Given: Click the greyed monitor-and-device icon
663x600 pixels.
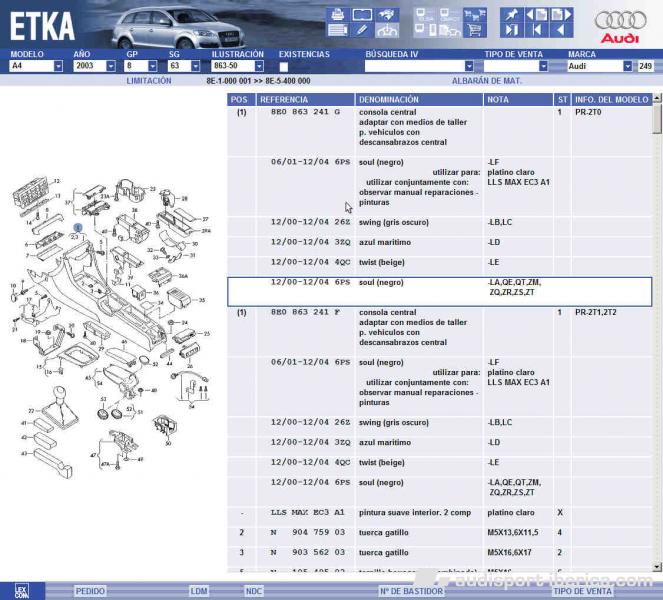Looking at the screenshot, I should pyautogui.click(x=425, y=30).
